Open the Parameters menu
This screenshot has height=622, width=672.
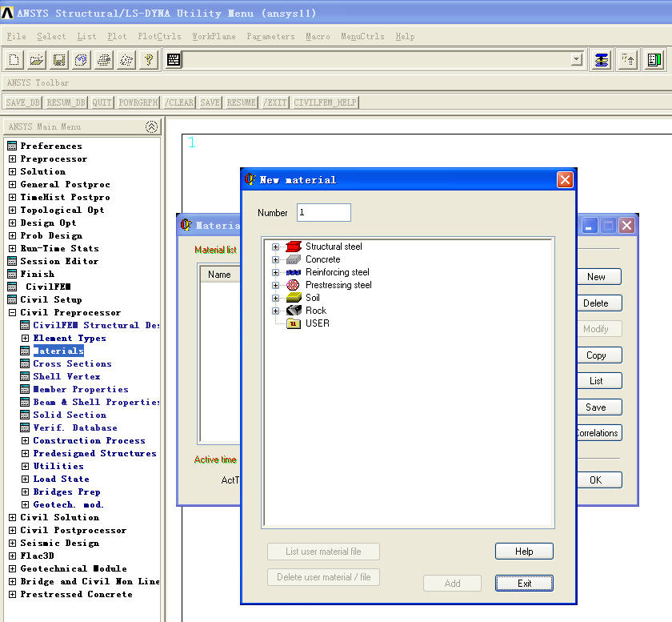click(x=270, y=37)
